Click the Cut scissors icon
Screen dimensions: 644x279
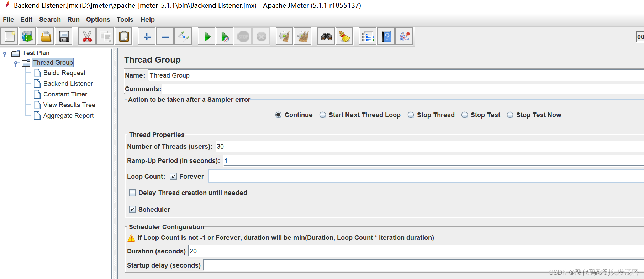(87, 36)
